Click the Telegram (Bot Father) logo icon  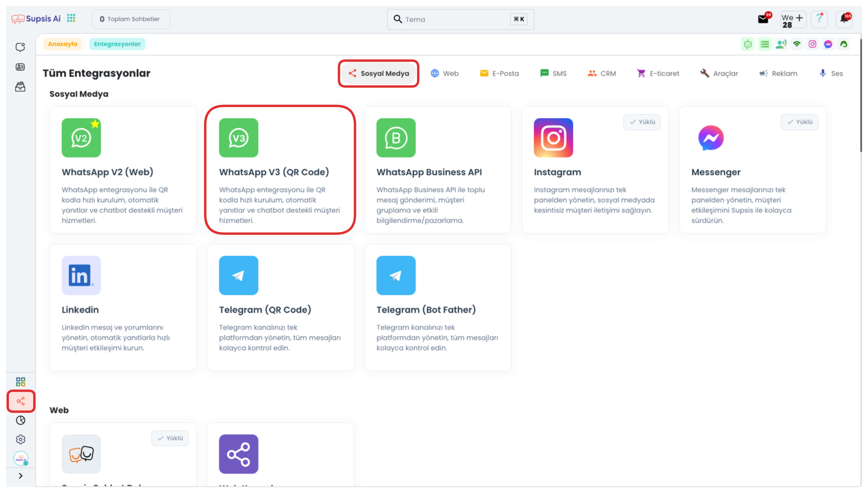pos(396,275)
